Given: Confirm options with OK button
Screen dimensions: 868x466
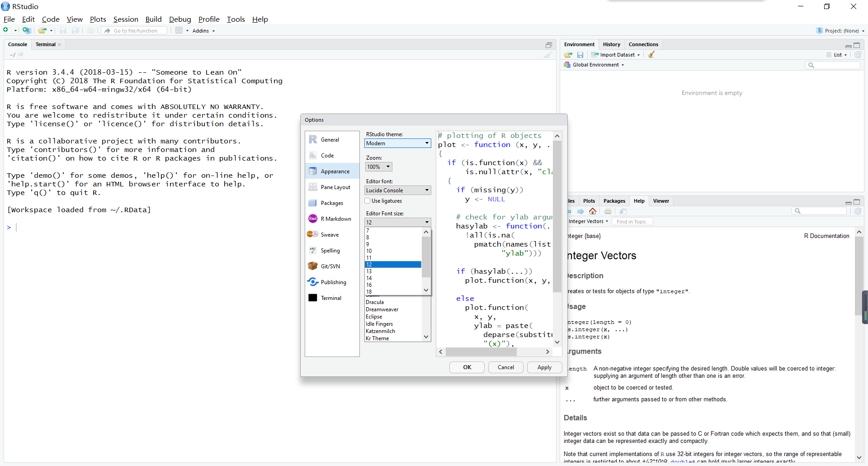Looking at the screenshot, I should (x=467, y=367).
